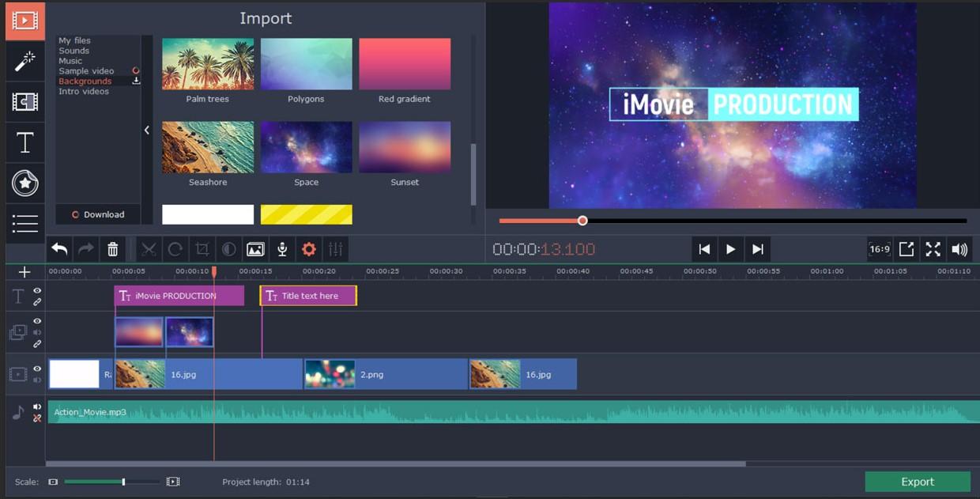The height and width of the screenshot is (499, 980).
Task: Select the iMovie PRODUCTION title clip
Action: (x=179, y=296)
